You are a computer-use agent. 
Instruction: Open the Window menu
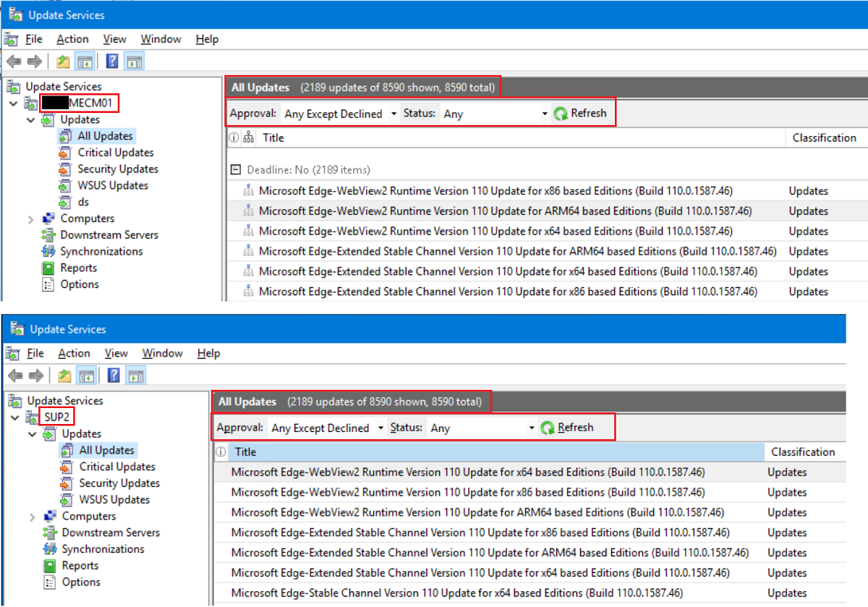click(x=161, y=38)
